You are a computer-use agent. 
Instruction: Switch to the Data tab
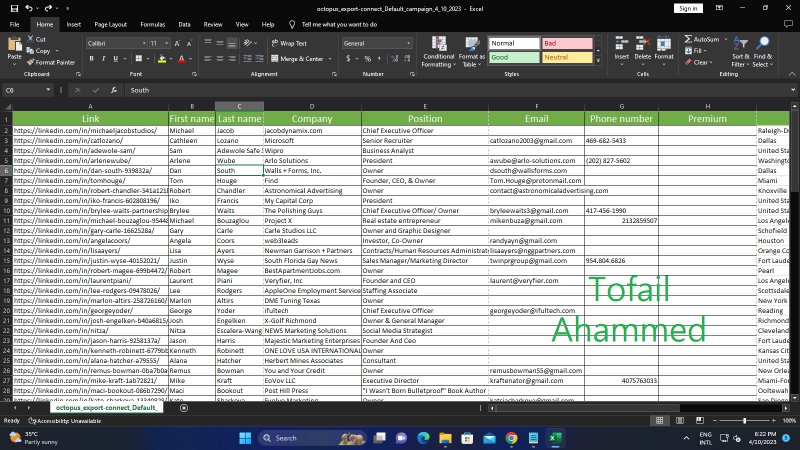tap(184, 24)
